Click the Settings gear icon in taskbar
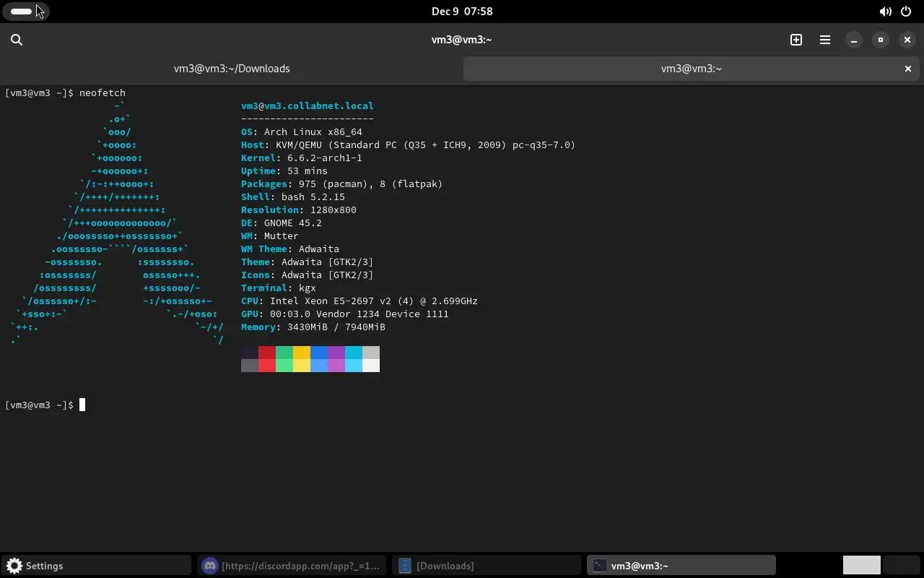 coord(14,566)
